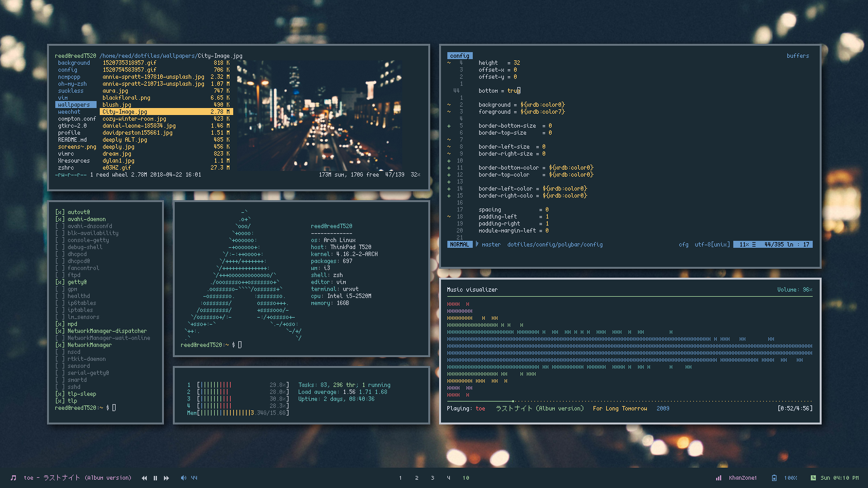The width and height of the screenshot is (868, 488).
Task: Click the buffers label in vim tabline
Action: click(x=797, y=56)
